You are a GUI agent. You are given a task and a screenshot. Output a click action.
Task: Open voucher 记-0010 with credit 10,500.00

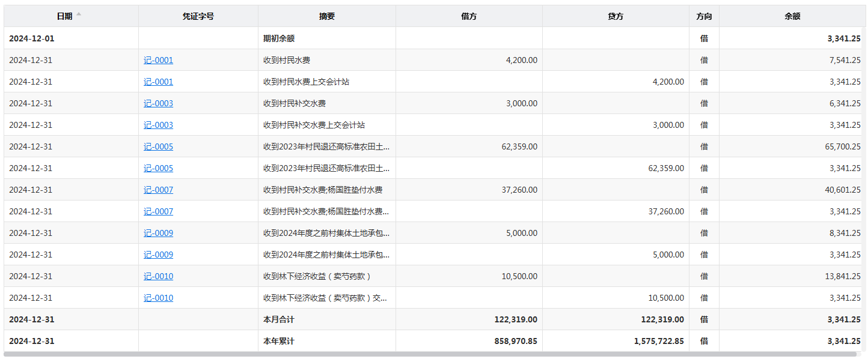[x=158, y=298]
